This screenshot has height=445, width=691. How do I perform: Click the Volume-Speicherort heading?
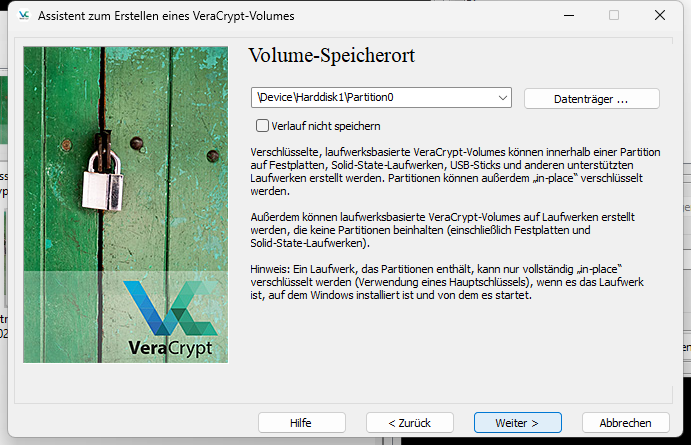[x=332, y=56]
